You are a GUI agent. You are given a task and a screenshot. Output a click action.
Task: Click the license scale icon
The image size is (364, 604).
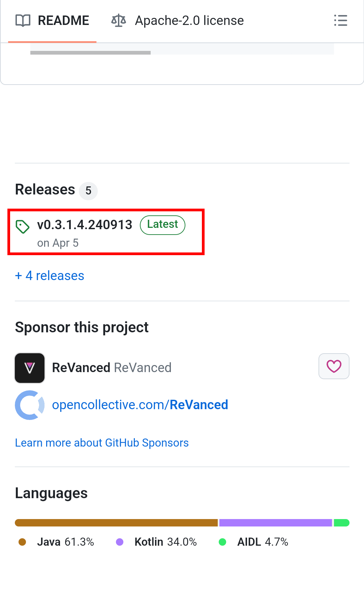point(118,21)
